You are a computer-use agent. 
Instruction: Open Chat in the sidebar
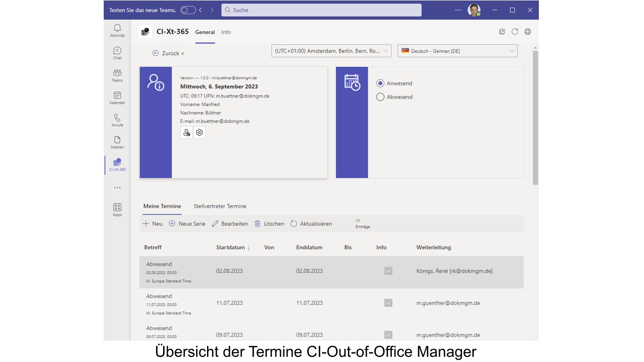[x=117, y=53]
